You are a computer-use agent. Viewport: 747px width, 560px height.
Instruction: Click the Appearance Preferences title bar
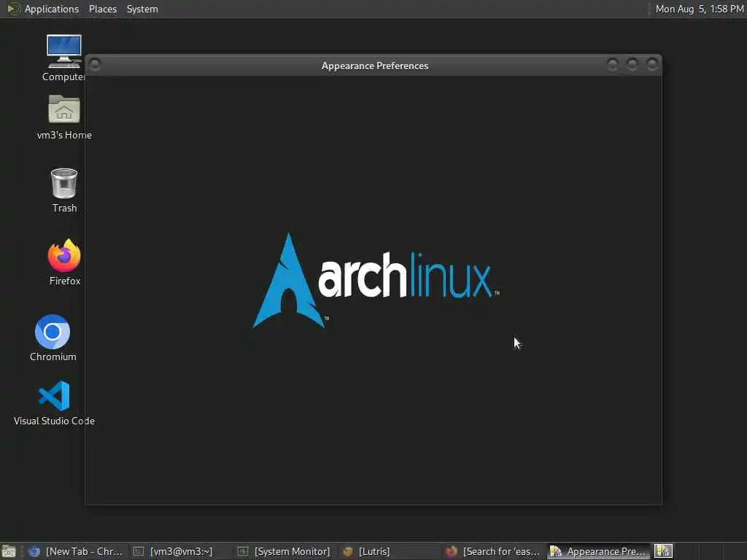point(374,66)
